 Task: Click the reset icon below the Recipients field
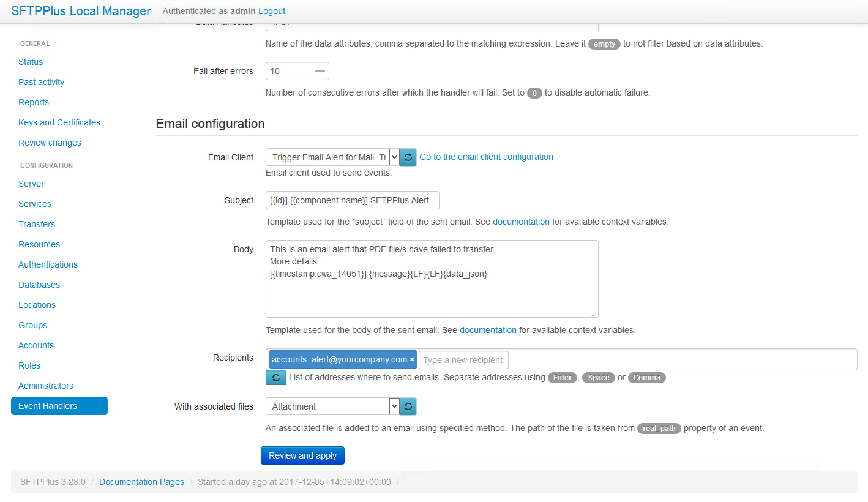(x=276, y=378)
